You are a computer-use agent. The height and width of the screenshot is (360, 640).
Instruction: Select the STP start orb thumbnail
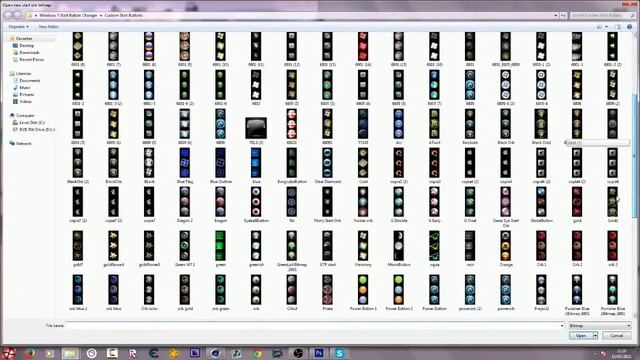pos(327,246)
